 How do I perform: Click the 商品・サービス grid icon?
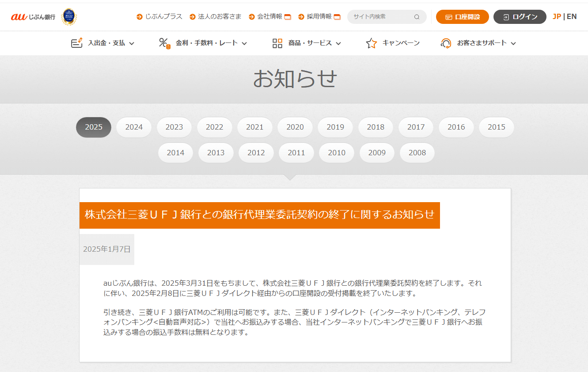(x=277, y=43)
